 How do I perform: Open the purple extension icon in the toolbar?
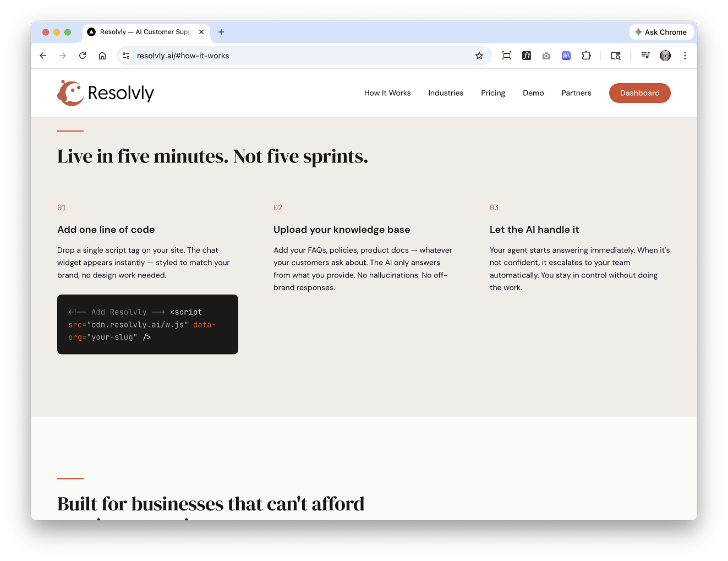(566, 56)
